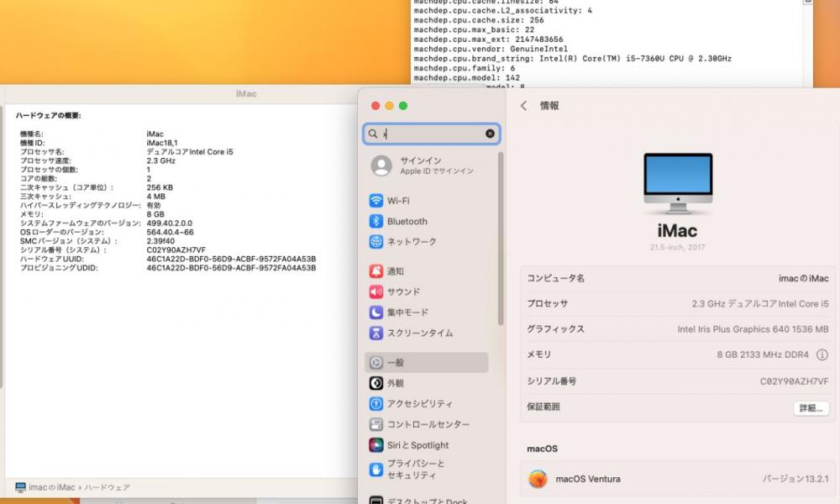
Task: Click the バージョン13.2.1 version text
Action: click(x=795, y=479)
